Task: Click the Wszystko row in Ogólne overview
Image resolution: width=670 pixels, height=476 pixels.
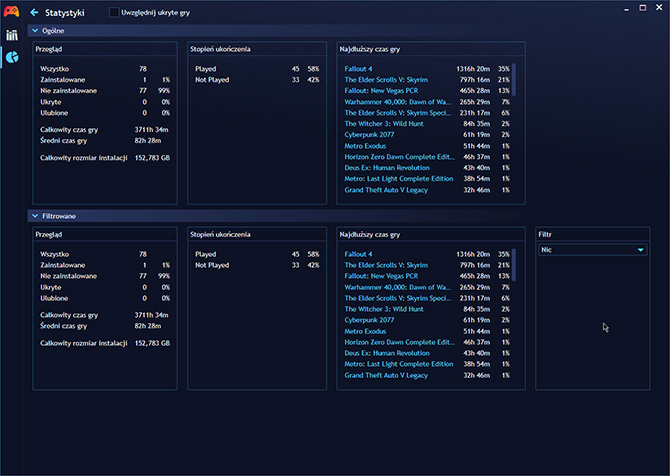Action: coord(105,69)
